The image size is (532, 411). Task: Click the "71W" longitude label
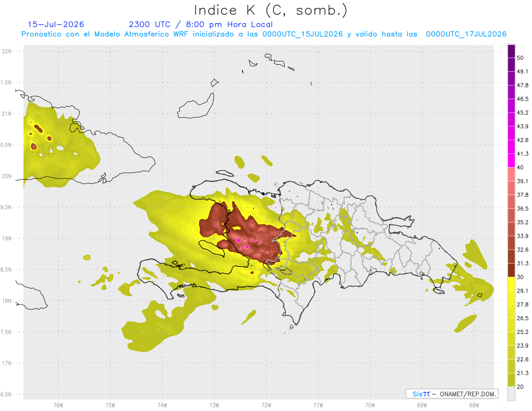318,405
